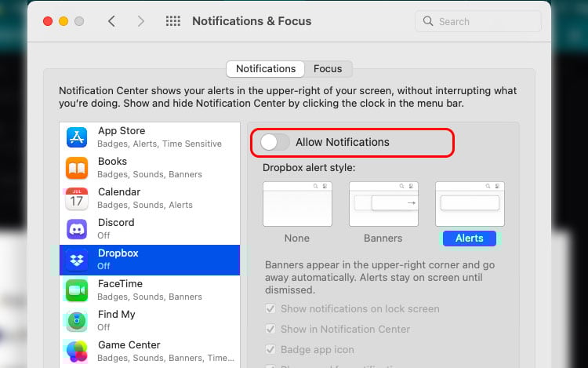Screen dimensions: 588x368
Task: Toggle Show notifications on lock screen checkbox
Action: [x=270, y=308]
